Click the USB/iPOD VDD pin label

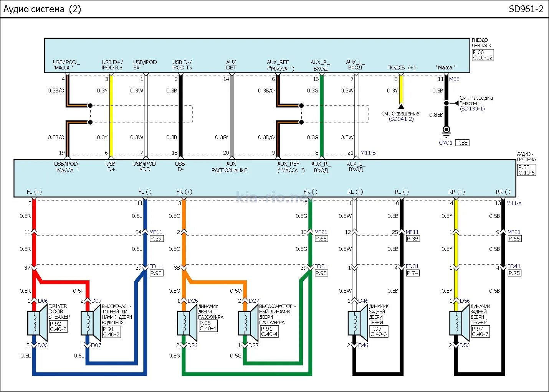click(x=144, y=166)
